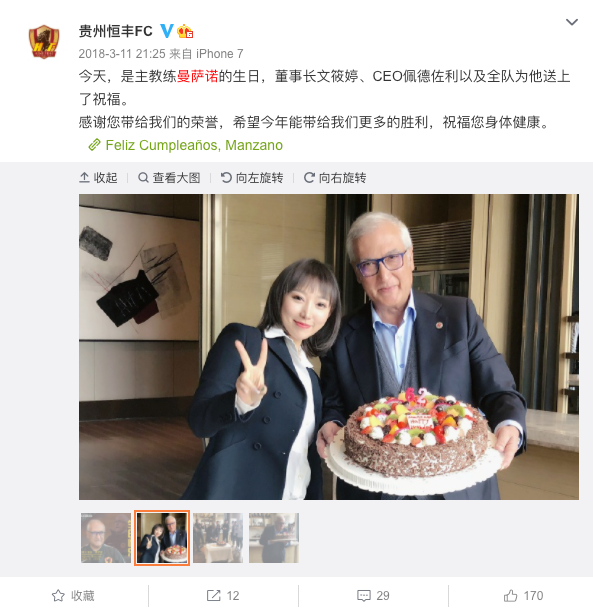View full-size image via 查看大图

coord(169,178)
